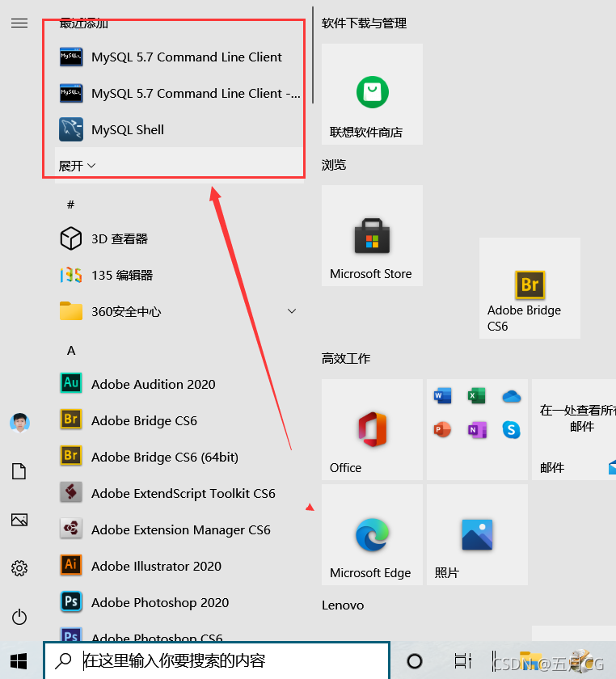Open the 邮件 mail tile
Viewport: 616px width, 679px height.
point(574,429)
